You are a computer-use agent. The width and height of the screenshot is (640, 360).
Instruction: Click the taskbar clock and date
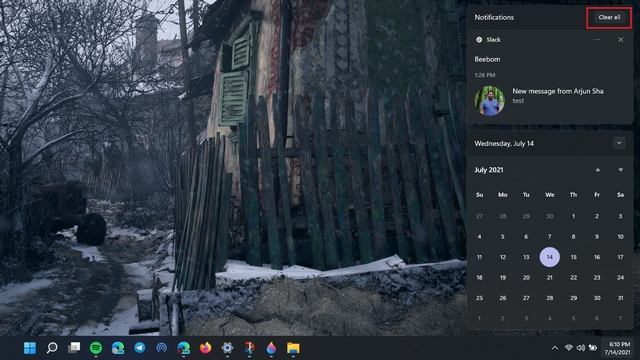tap(617, 348)
